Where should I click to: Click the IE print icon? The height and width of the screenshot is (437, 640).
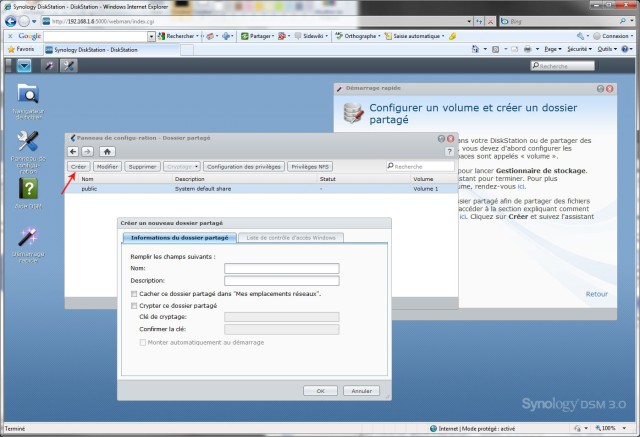(x=527, y=49)
